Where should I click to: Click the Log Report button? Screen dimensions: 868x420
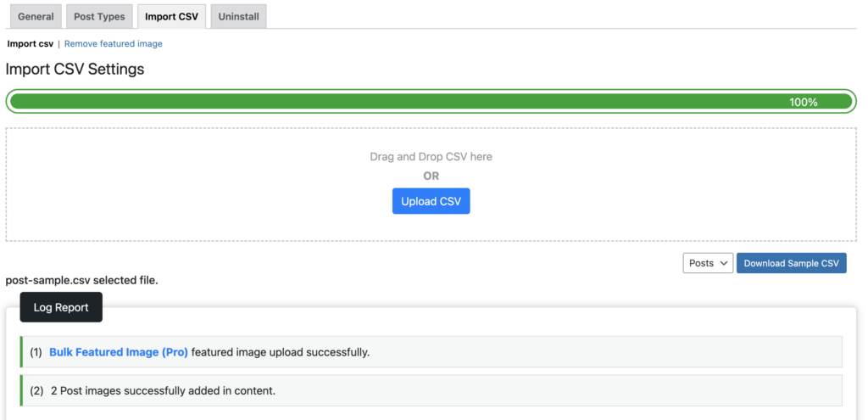61,307
